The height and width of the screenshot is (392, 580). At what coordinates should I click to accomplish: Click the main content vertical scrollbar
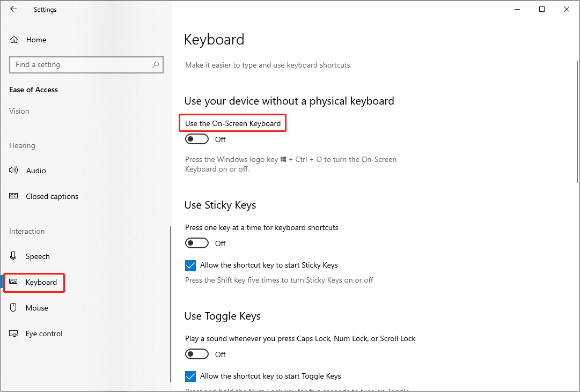coord(576,123)
